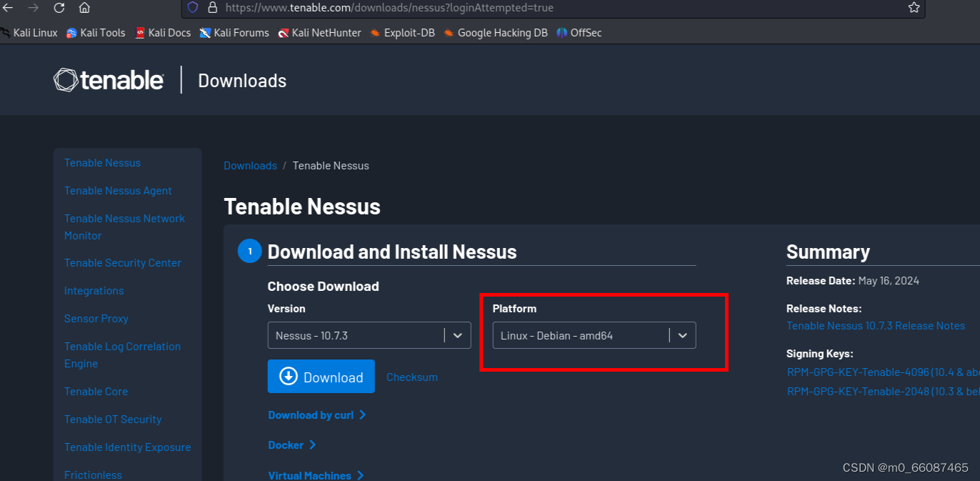Select Tenable Core in the sidebar
The image size is (980, 481).
96,391
